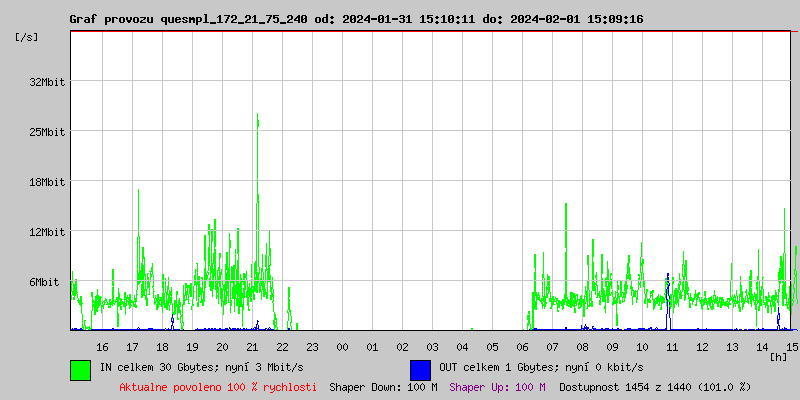Click the 12Mbit y-axis label
The image size is (800, 400).
[x=47, y=232]
